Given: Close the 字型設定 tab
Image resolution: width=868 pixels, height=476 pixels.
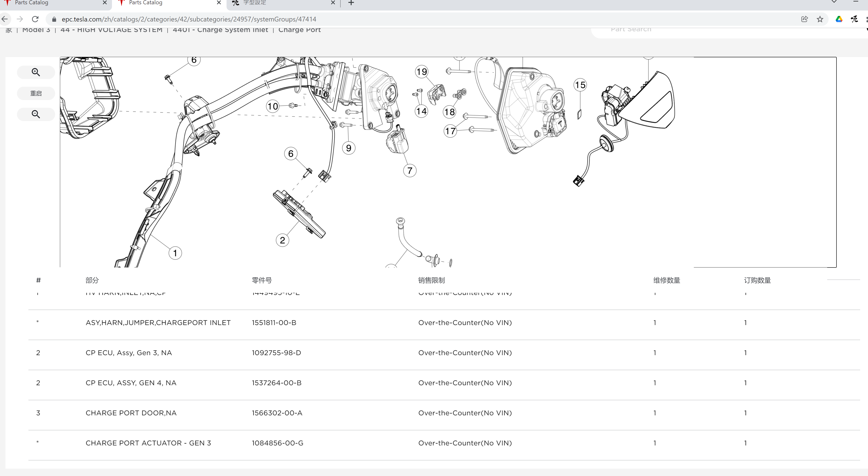Looking at the screenshot, I should [x=333, y=3].
